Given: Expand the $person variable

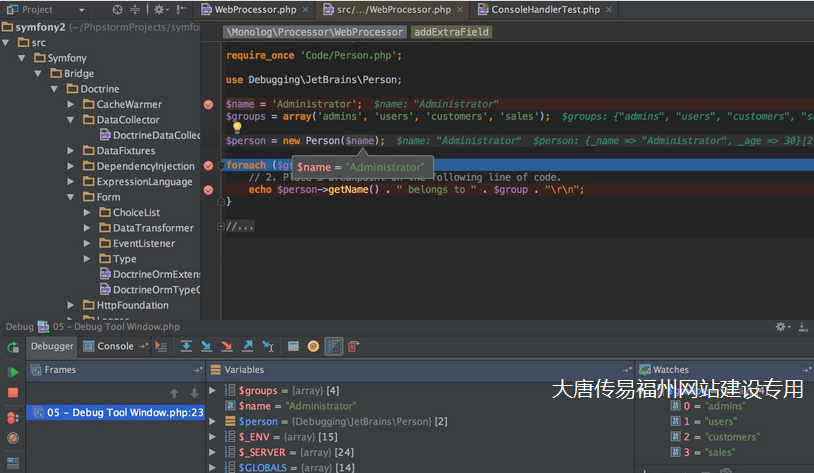Looking at the screenshot, I should (x=212, y=421).
